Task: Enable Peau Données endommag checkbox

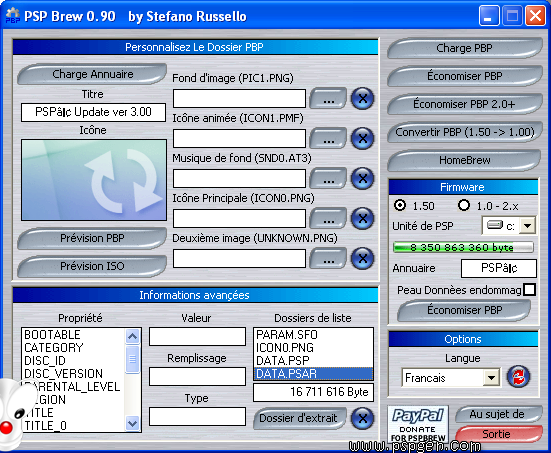Action: pyautogui.click(x=530, y=290)
